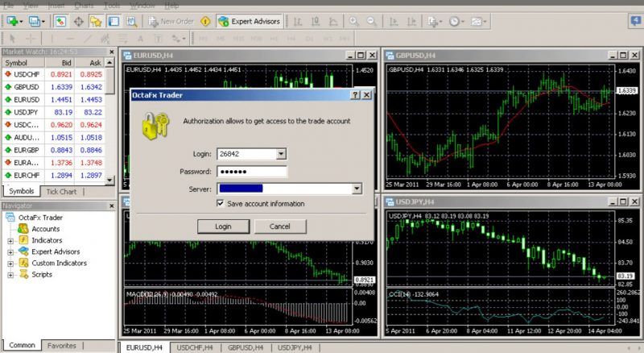Screen dimensions: 644x353
Task: Click the Cancel button in dialog
Action: [279, 226]
